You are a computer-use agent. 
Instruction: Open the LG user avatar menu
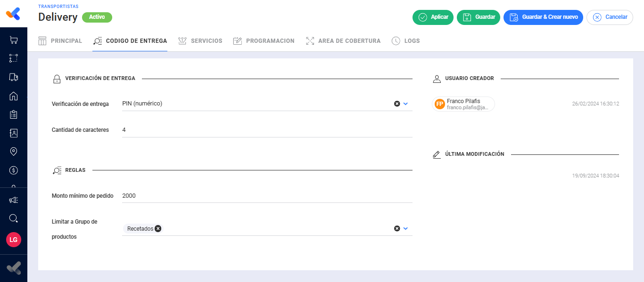pyautogui.click(x=14, y=240)
